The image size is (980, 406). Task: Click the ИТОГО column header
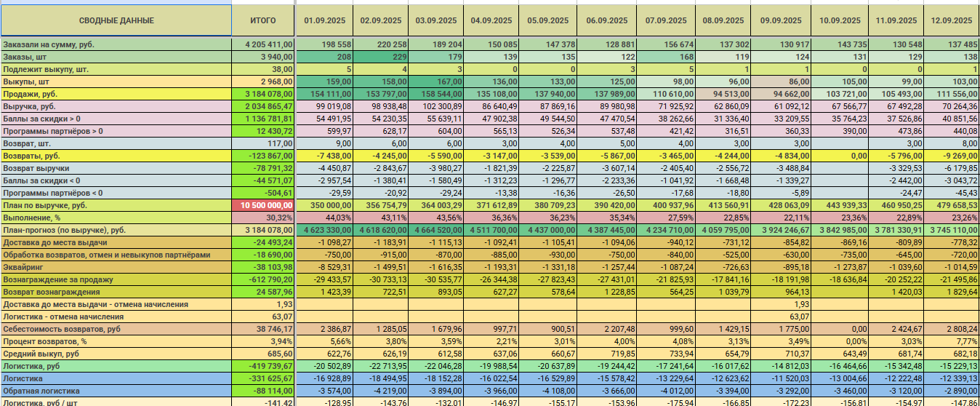coord(263,20)
